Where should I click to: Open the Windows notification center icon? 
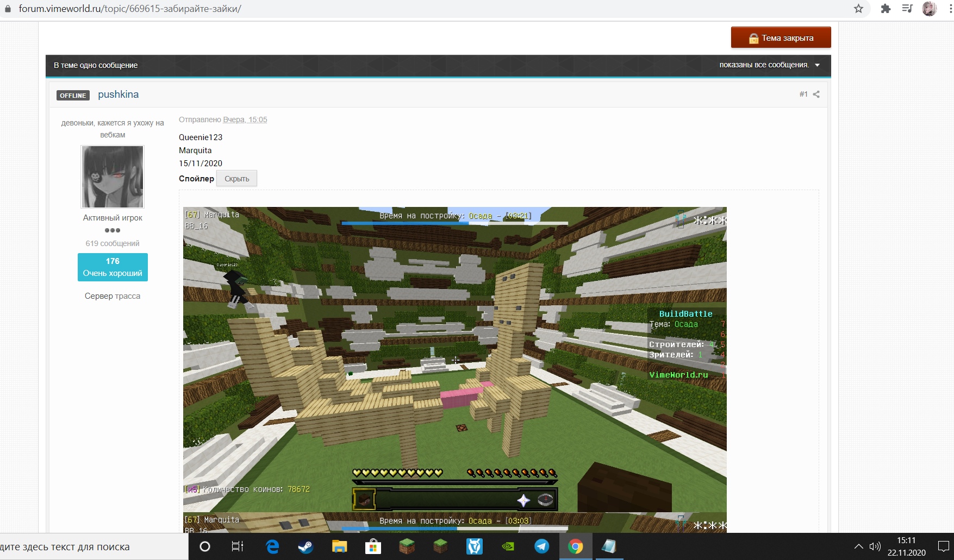[x=943, y=546]
